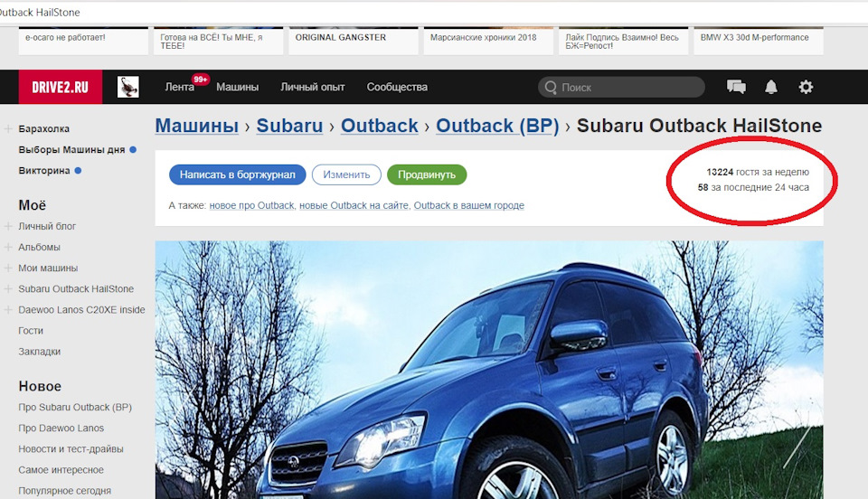Expand the plus next to Барахолка

[8, 129]
